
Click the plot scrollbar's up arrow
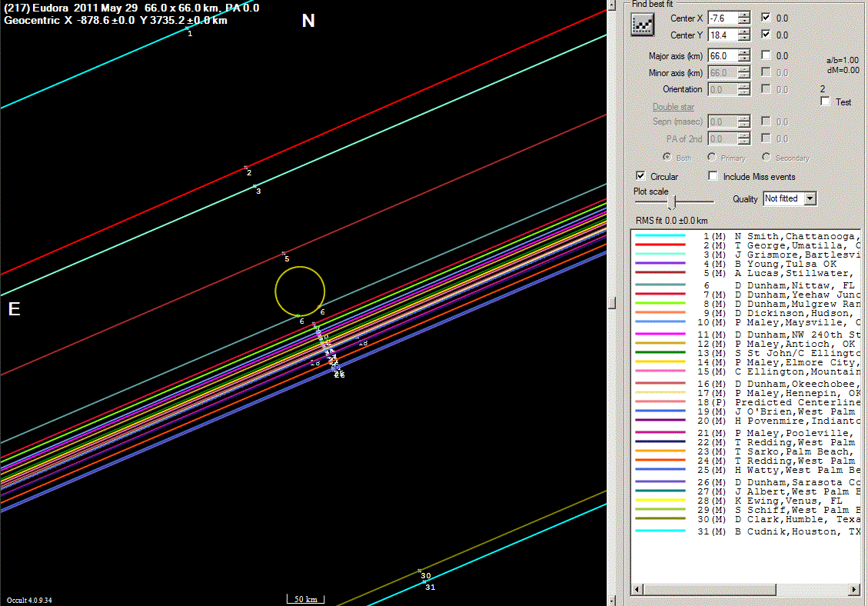coord(612,5)
